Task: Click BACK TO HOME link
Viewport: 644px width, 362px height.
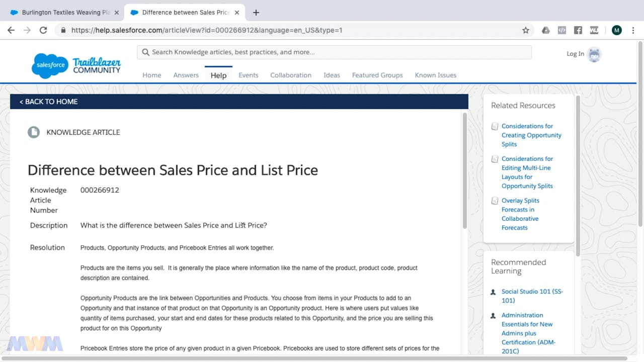Action: [x=48, y=102]
